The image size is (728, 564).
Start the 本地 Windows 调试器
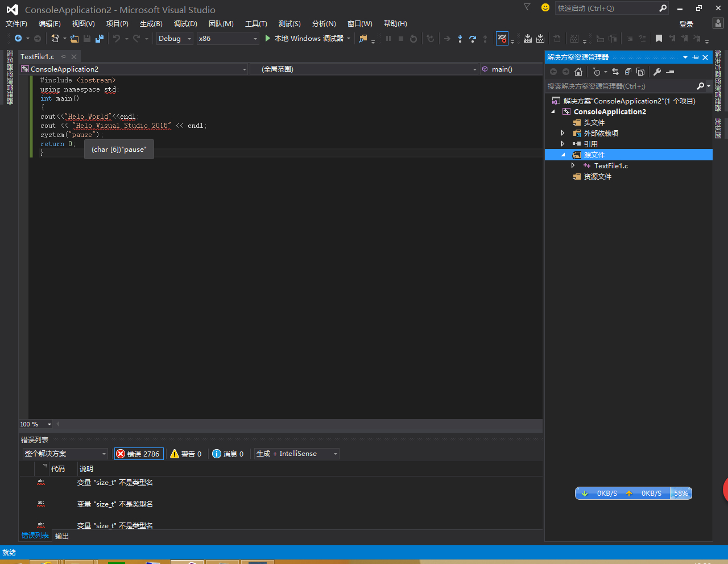click(x=304, y=39)
